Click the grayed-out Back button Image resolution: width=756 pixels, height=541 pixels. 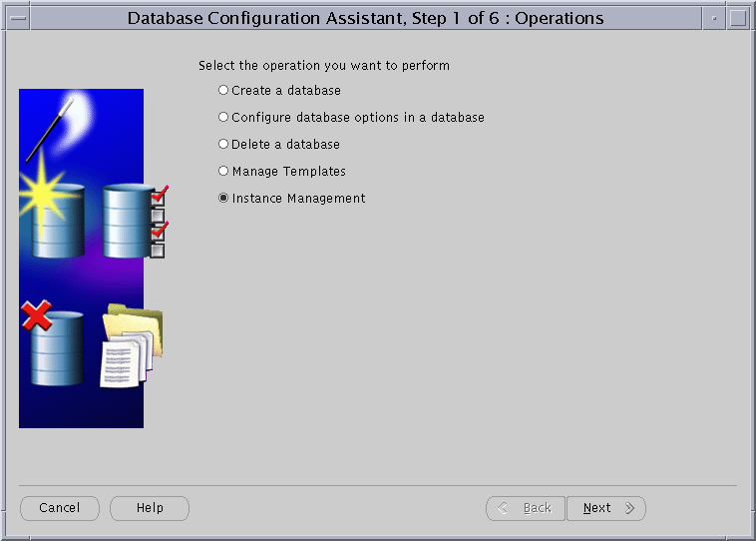526,508
